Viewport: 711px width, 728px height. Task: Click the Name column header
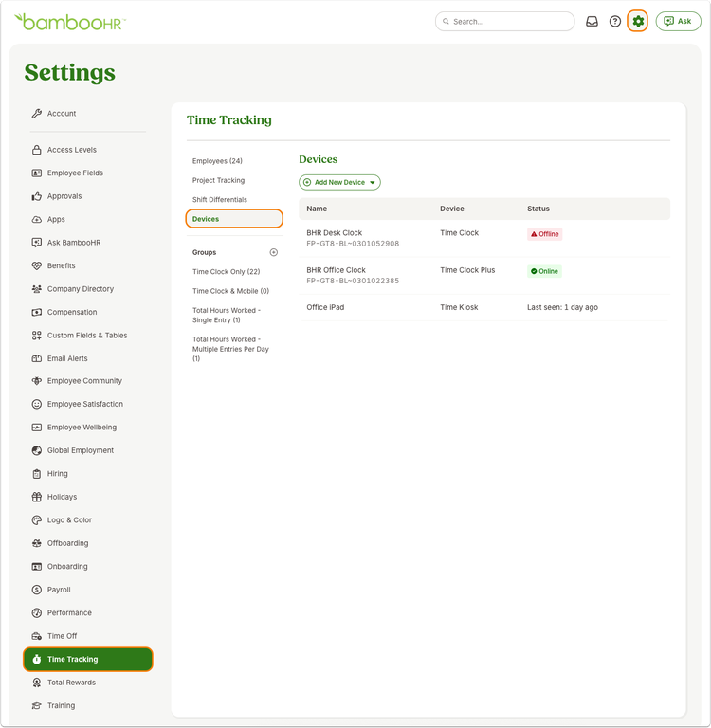[317, 209]
